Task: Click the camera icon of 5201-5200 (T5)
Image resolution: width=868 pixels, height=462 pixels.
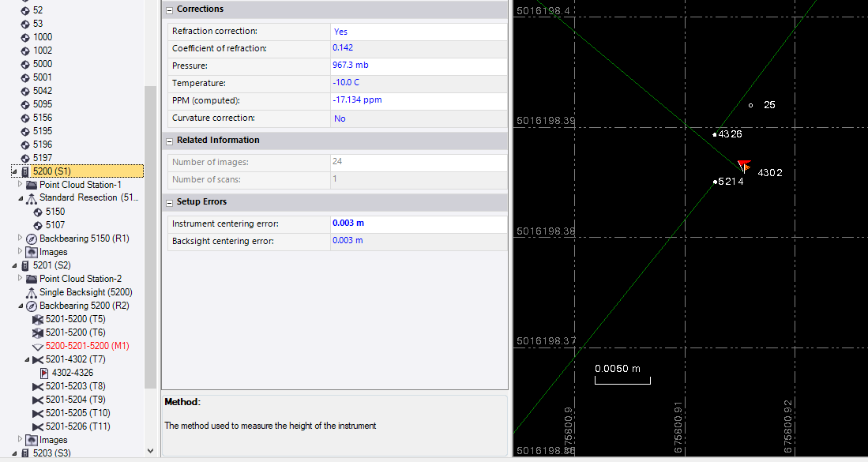Action: tap(38, 319)
